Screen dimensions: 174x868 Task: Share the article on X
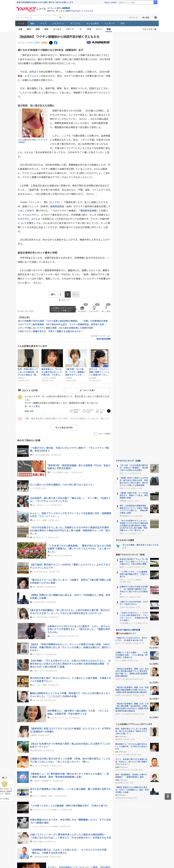coord(51,43)
